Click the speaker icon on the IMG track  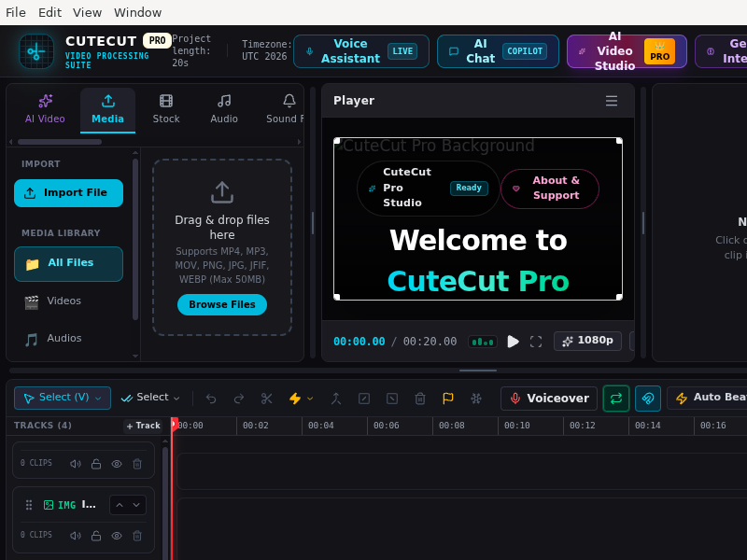(x=76, y=536)
